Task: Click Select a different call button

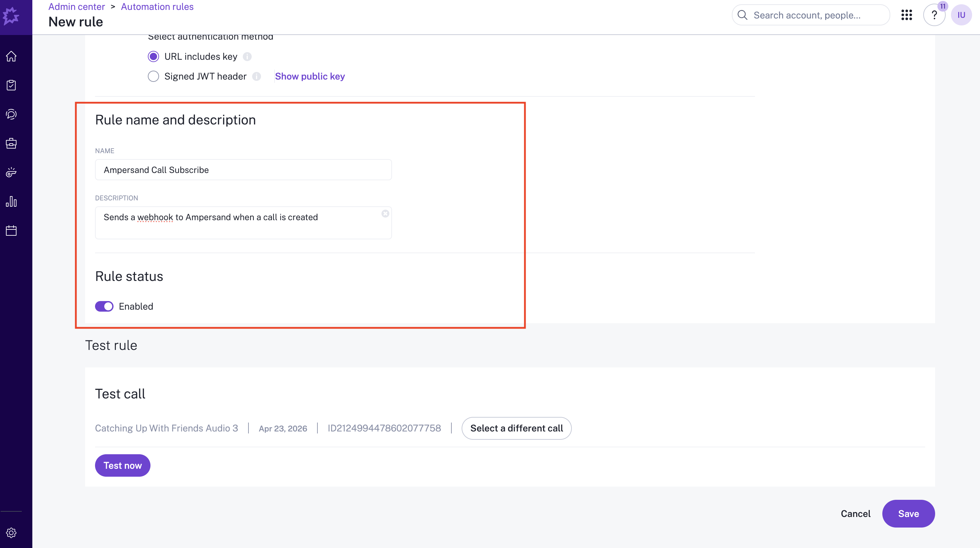Action: pos(516,428)
